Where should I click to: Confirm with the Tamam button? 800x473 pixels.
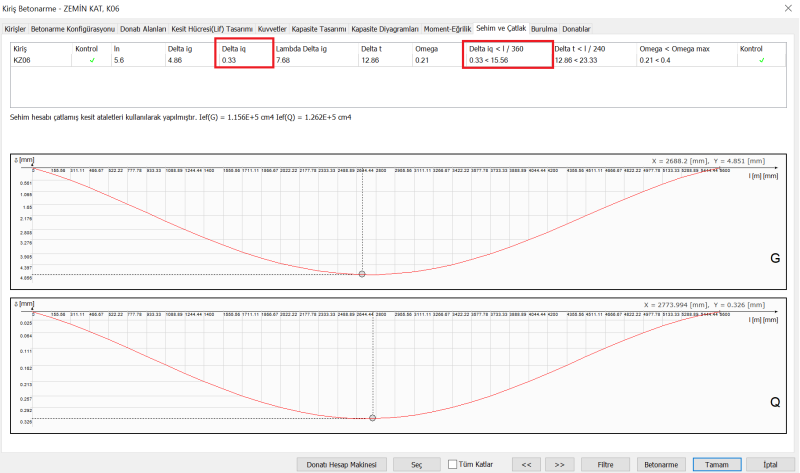coord(717,464)
